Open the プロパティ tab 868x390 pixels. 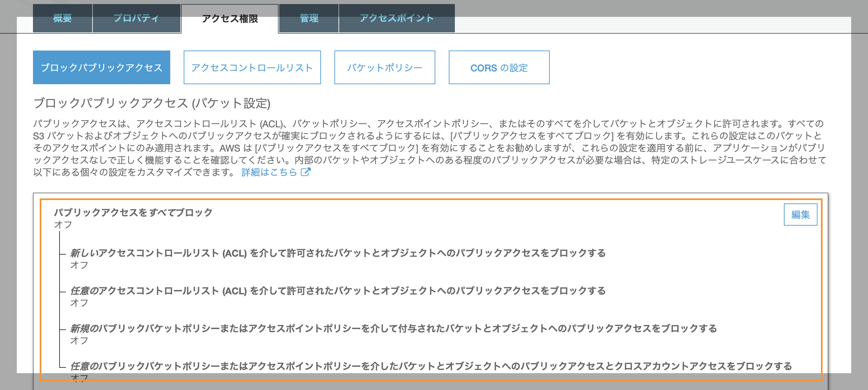click(x=137, y=18)
